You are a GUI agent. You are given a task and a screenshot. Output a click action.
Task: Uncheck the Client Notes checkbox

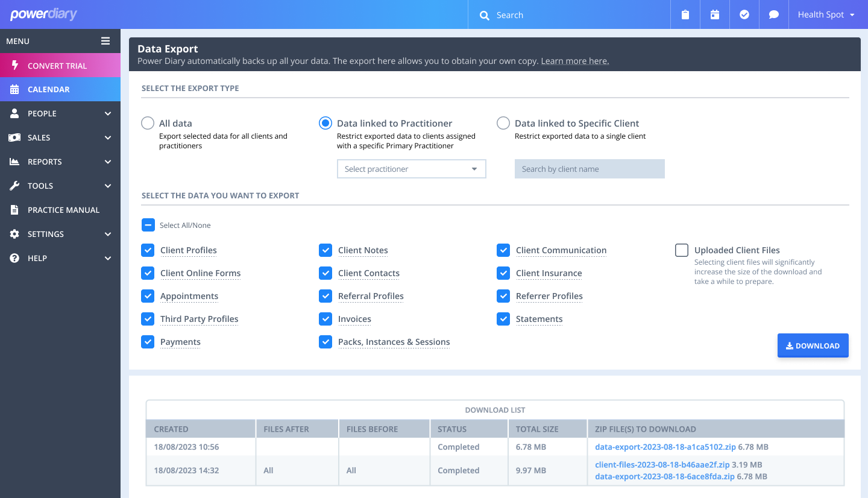tap(325, 250)
